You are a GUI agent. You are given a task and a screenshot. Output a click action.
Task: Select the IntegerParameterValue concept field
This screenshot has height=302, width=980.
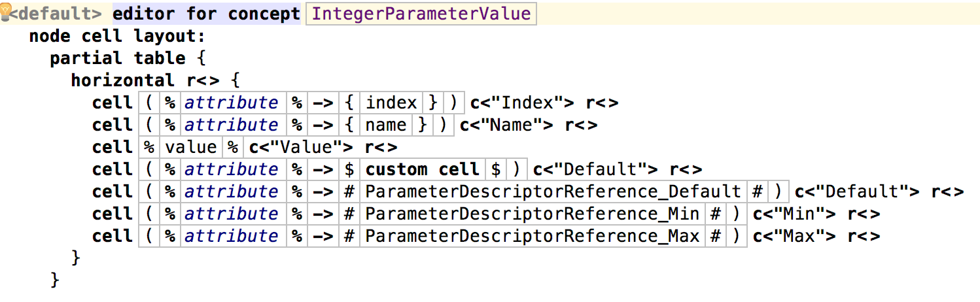click(x=421, y=14)
